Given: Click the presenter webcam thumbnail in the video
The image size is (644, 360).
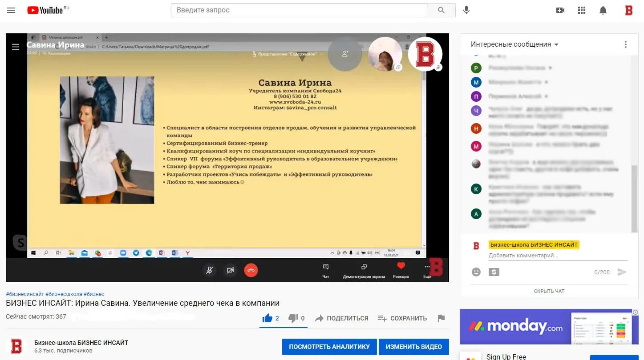Looking at the screenshot, I should pyautogui.click(x=385, y=54).
